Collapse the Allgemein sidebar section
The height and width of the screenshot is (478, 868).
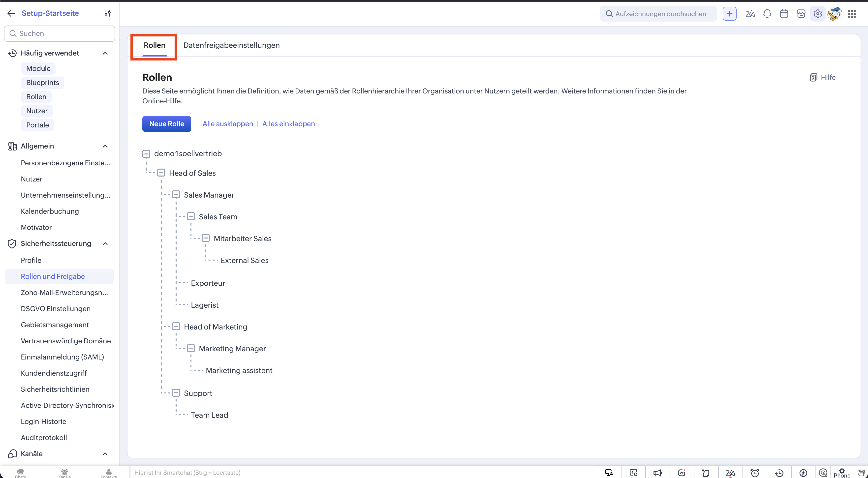click(105, 146)
